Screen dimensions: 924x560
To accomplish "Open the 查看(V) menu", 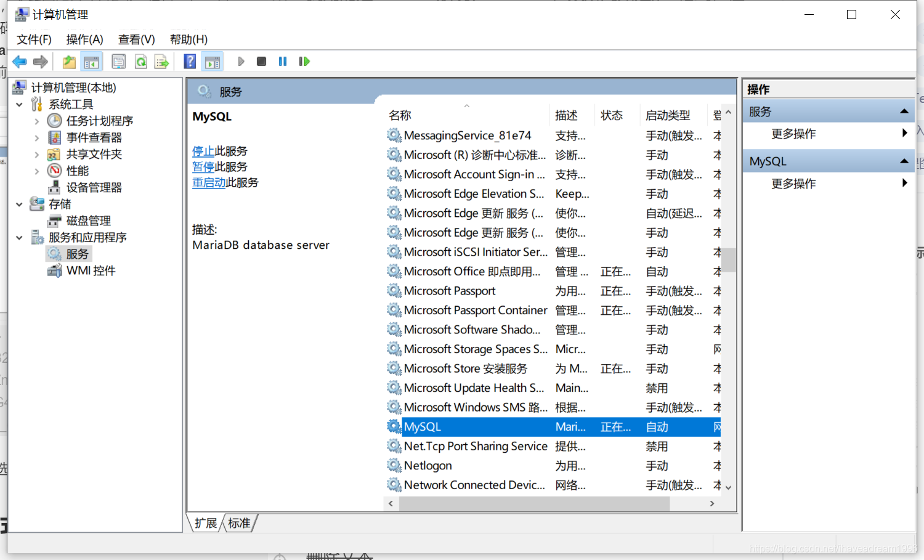I will coord(137,39).
